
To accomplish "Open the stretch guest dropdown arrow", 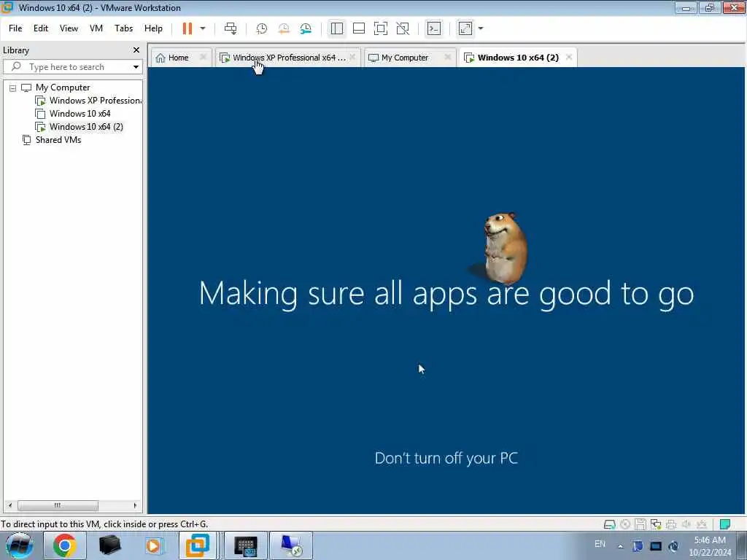I will tap(481, 28).
